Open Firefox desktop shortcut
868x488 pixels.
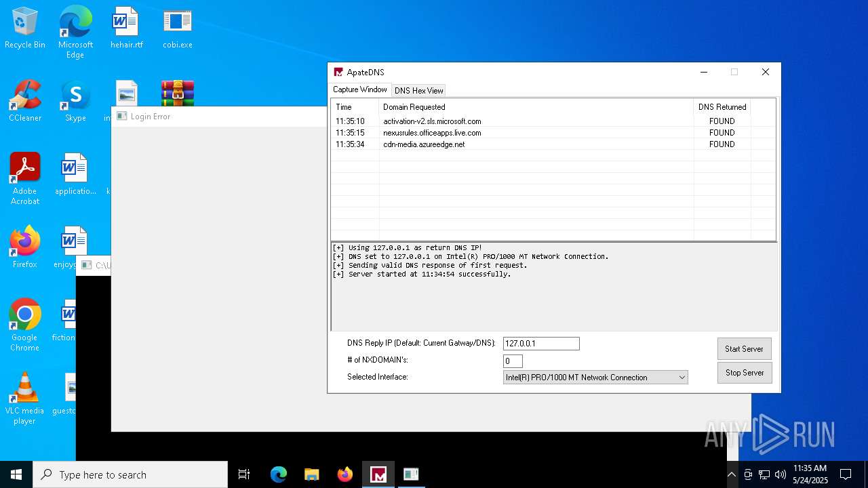pos(25,248)
